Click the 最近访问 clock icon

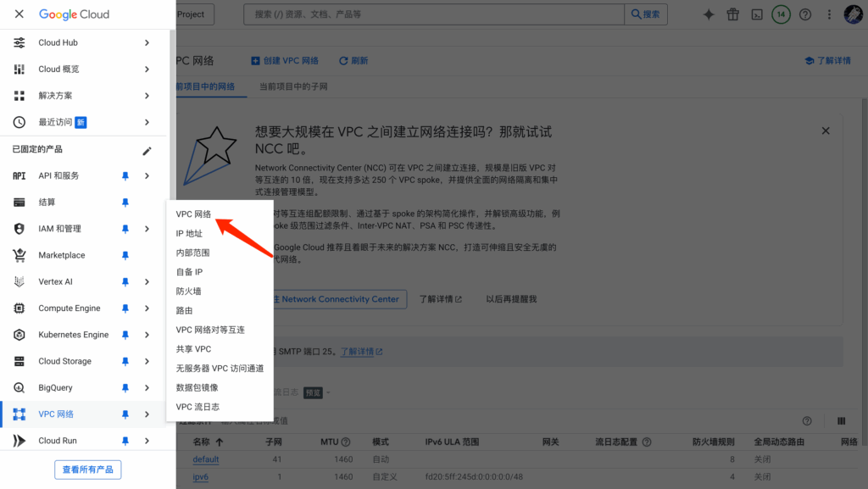coord(19,122)
